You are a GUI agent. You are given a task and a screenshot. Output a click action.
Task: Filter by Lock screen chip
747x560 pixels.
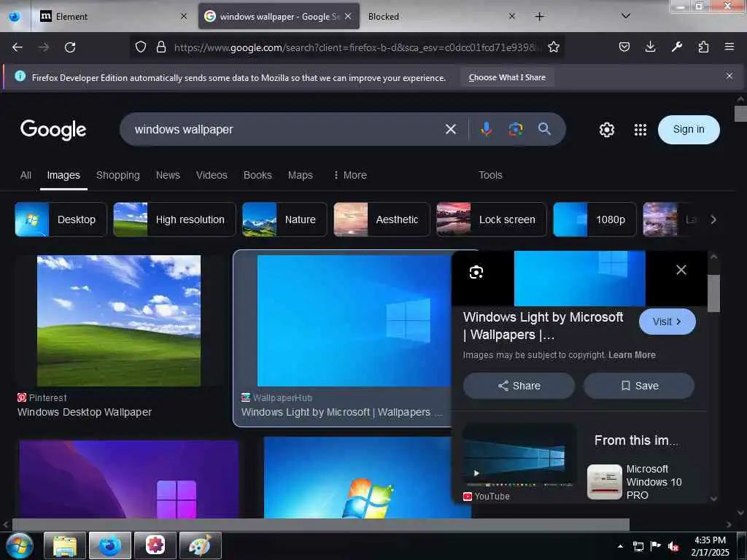492,219
